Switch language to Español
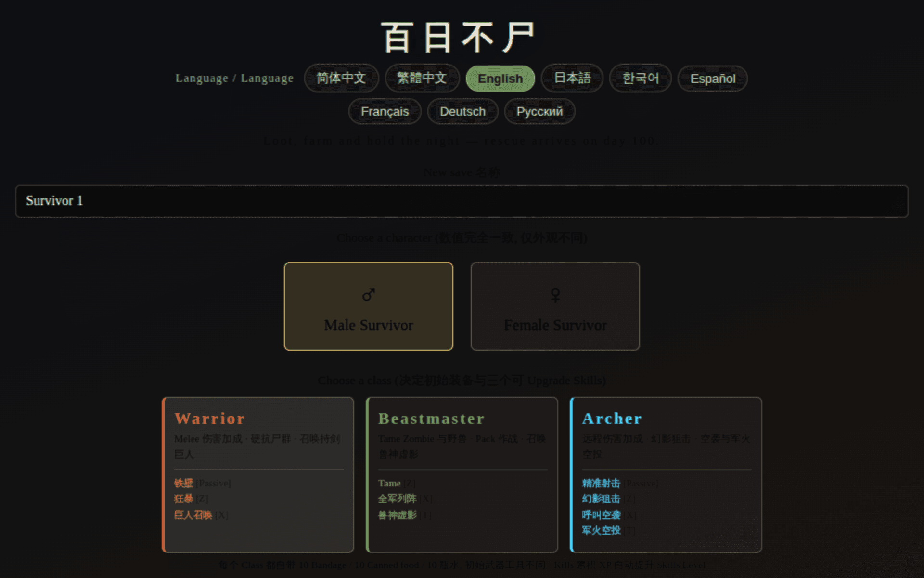This screenshot has width=924, height=578. 712,79
